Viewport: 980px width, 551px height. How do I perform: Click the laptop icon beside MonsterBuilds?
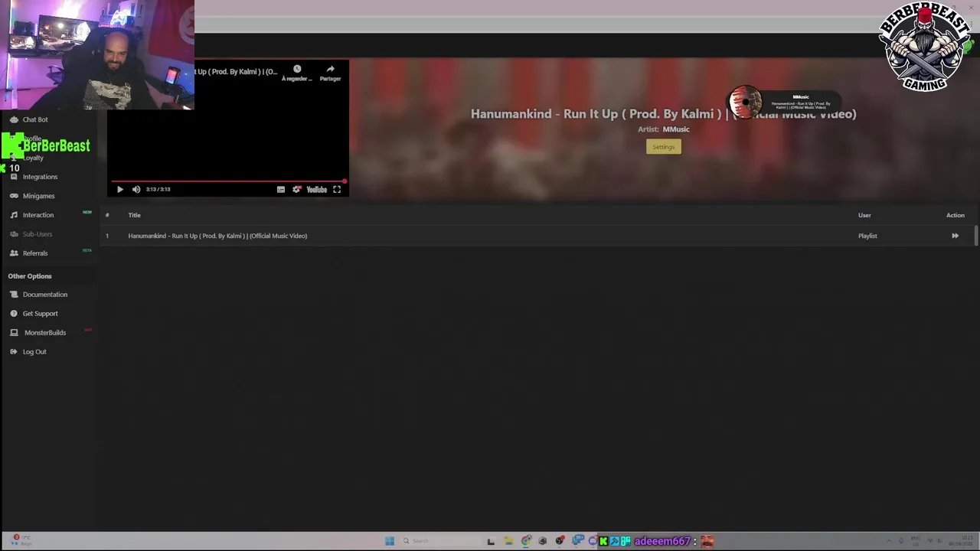(14, 333)
